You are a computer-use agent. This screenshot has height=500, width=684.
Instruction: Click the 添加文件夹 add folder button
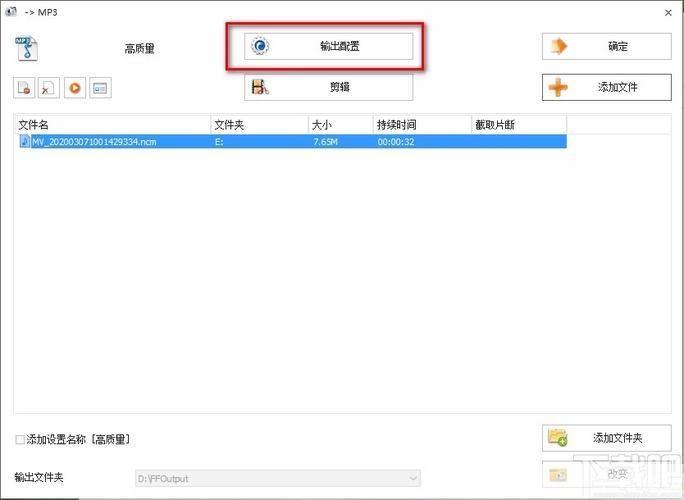[x=606, y=438]
